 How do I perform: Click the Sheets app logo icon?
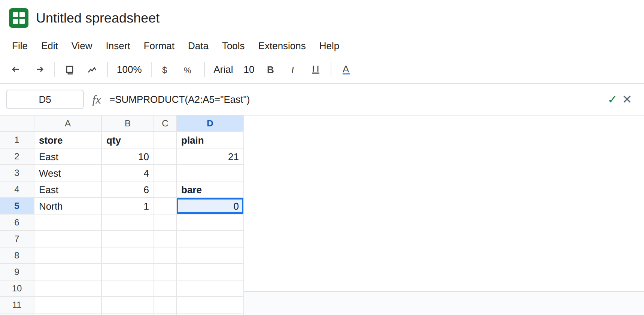pos(19,18)
